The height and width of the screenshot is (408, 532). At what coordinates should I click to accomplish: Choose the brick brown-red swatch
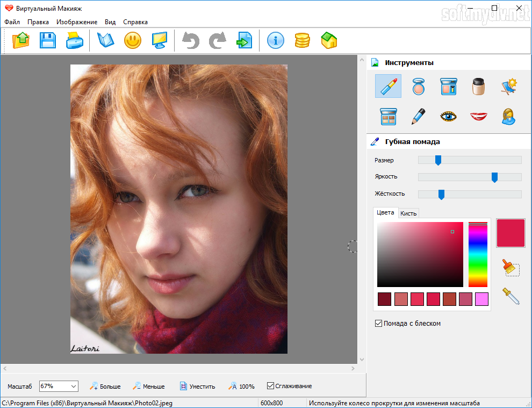click(449, 299)
